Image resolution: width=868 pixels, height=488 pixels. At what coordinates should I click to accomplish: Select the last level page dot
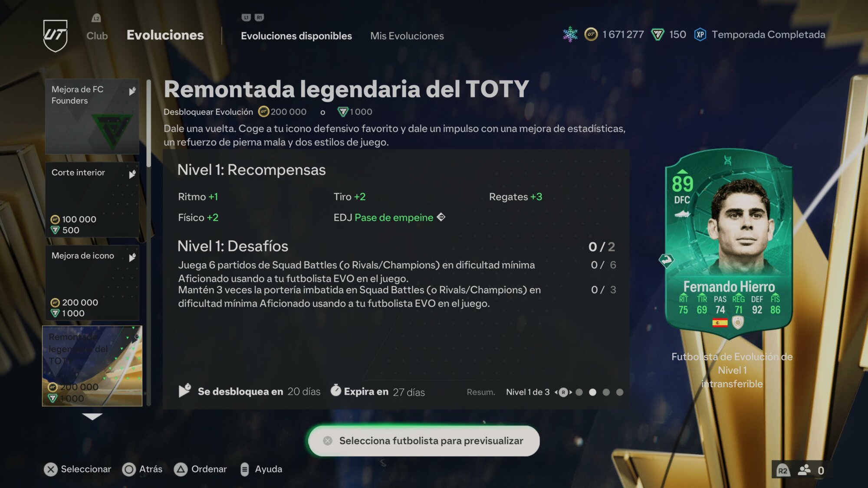(620, 392)
